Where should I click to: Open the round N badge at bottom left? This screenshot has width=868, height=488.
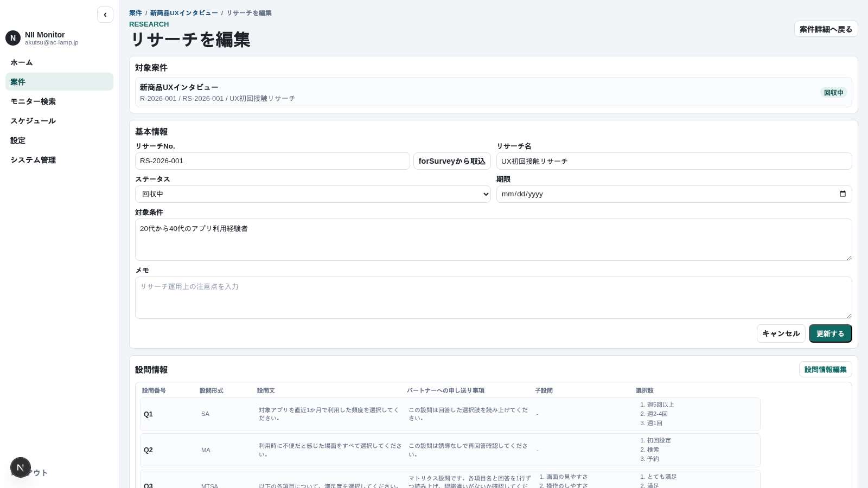(21, 467)
